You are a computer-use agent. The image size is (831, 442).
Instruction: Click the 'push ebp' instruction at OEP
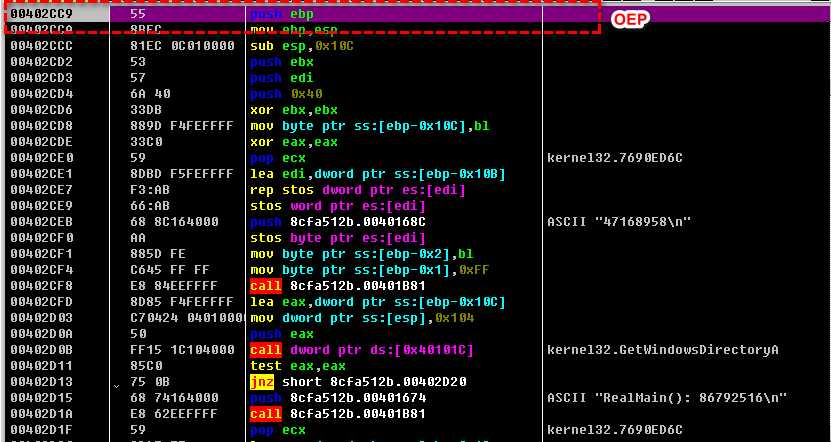tap(281, 14)
